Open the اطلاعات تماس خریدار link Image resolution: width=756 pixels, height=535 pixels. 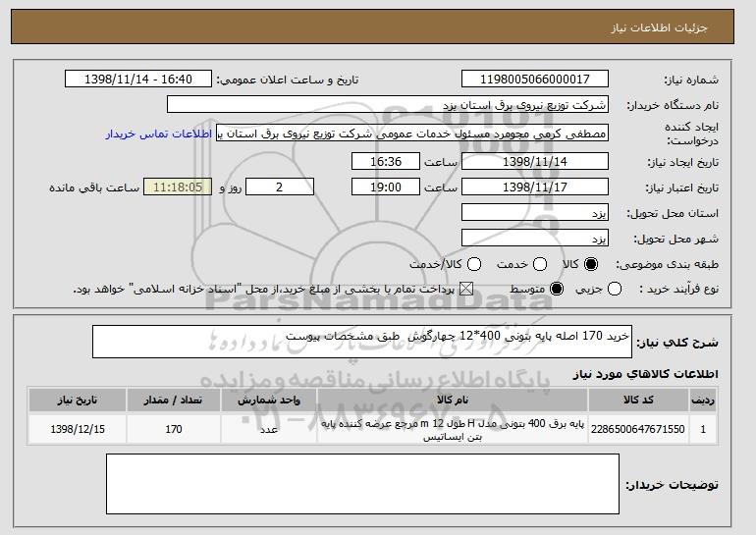click(159, 134)
